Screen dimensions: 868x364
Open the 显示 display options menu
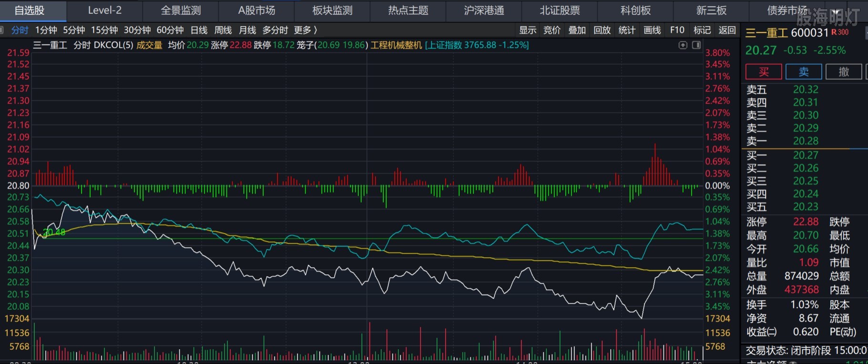tap(528, 30)
